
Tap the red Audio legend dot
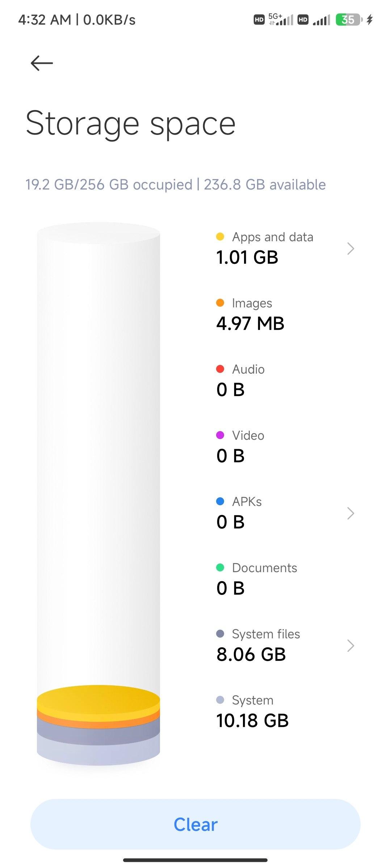pos(220,369)
